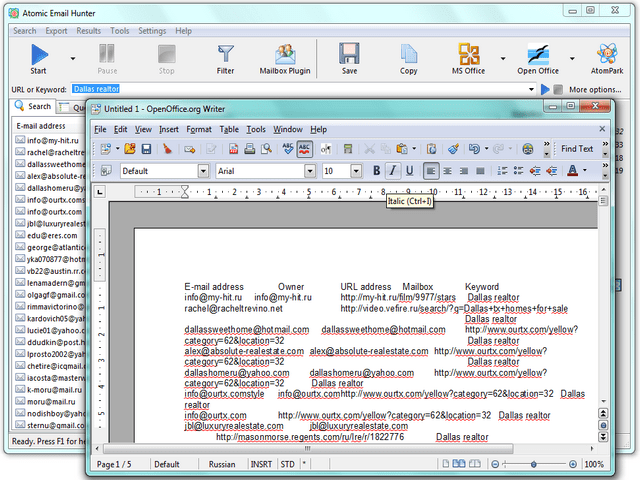Toggle Underline formatting in Writer
The height and width of the screenshot is (480, 640).
(x=409, y=171)
